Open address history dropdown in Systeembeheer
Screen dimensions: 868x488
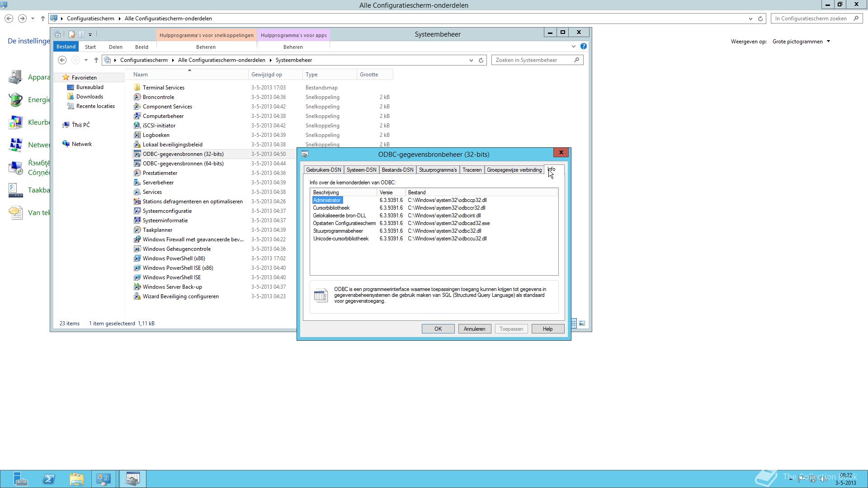[x=471, y=60]
